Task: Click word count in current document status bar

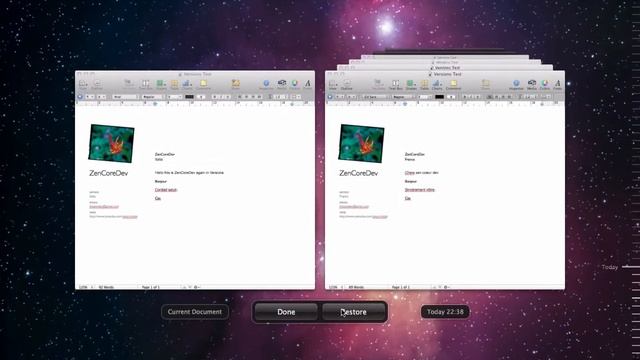Action: pyautogui.click(x=106, y=287)
